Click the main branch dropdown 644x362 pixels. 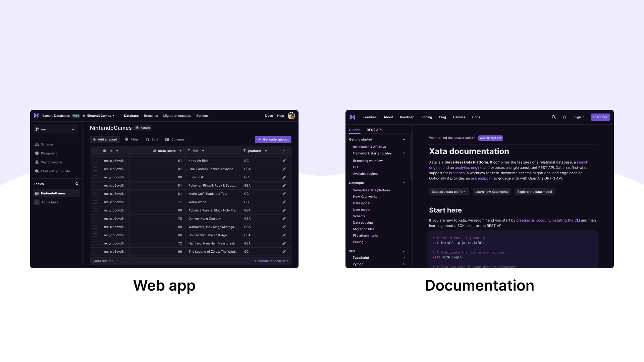pos(55,129)
